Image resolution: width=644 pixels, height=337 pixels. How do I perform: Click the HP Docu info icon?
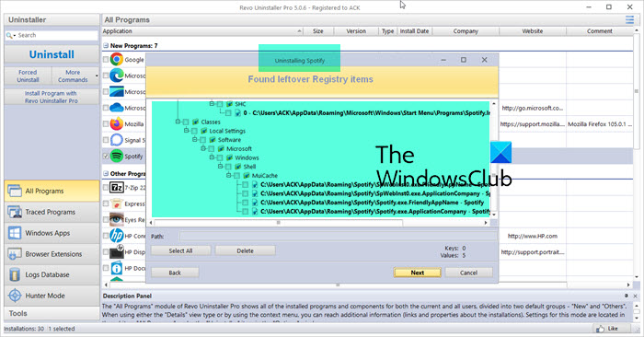(117, 268)
